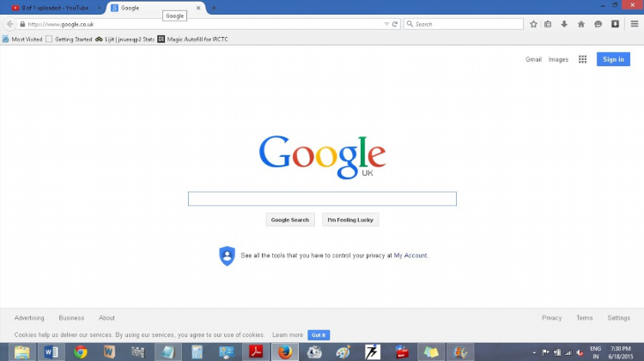
Task: Open a new tab with plus button
Action: click(214, 8)
